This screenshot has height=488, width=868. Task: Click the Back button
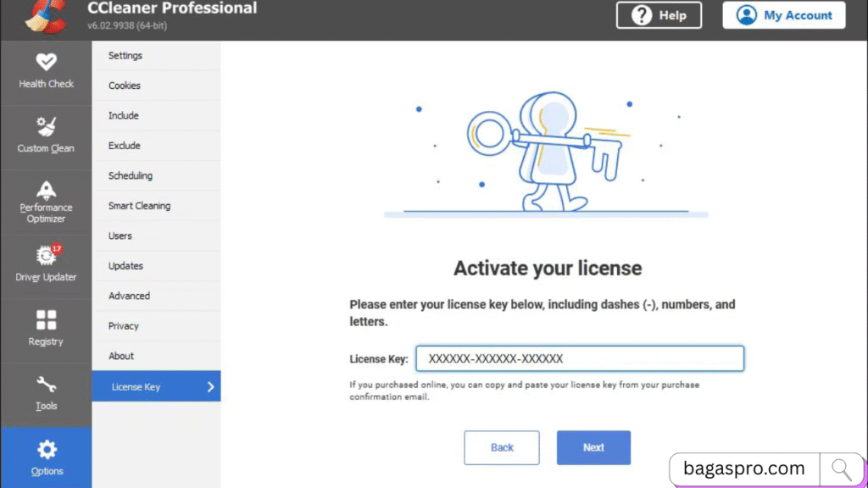(502, 447)
